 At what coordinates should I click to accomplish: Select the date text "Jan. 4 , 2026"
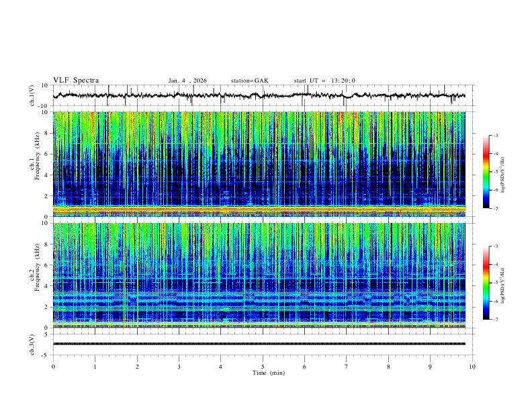(187, 81)
